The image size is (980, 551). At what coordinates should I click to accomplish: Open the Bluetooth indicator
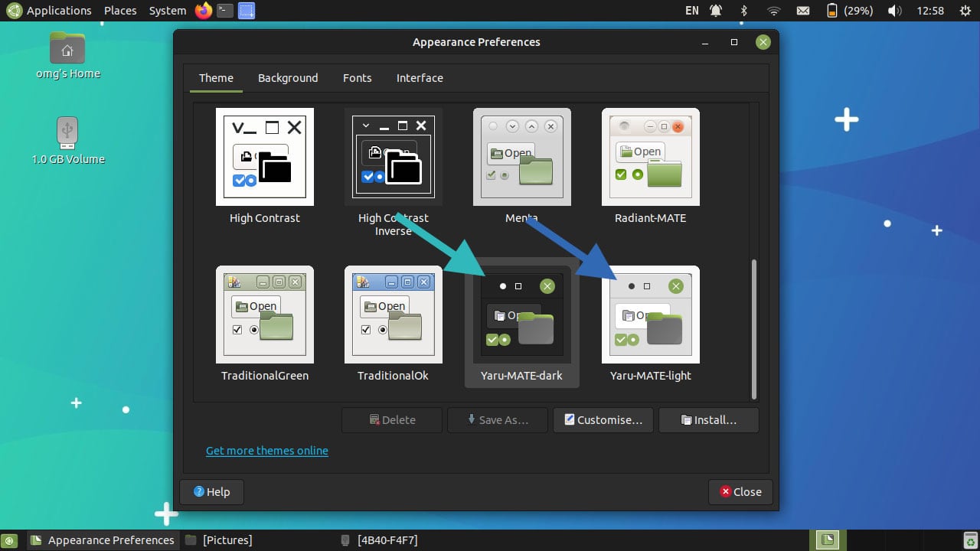(x=743, y=11)
